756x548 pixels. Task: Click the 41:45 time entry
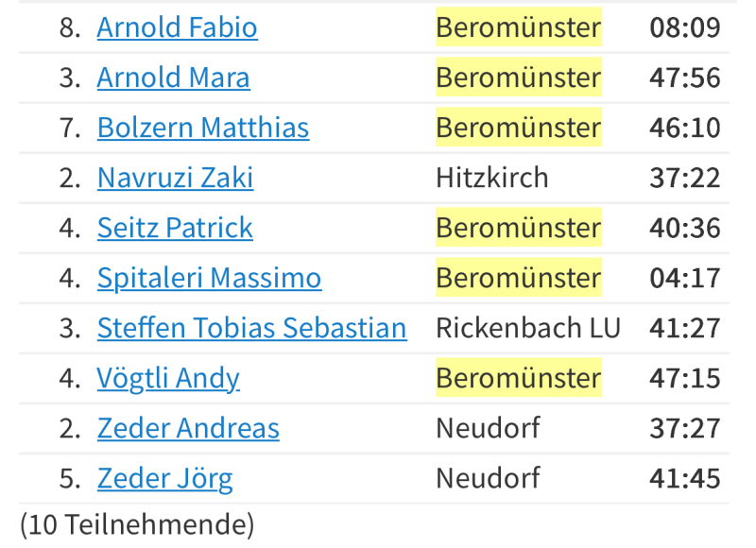[x=684, y=478]
